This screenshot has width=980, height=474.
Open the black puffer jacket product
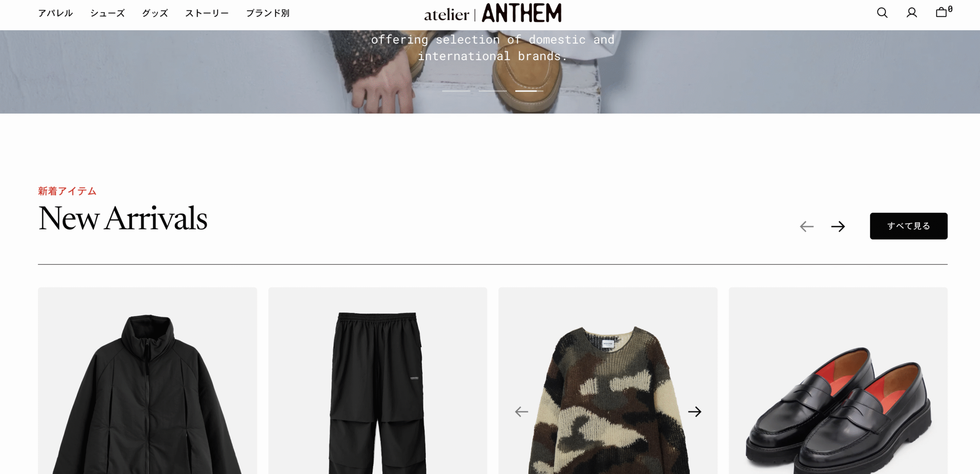point(147,381)
